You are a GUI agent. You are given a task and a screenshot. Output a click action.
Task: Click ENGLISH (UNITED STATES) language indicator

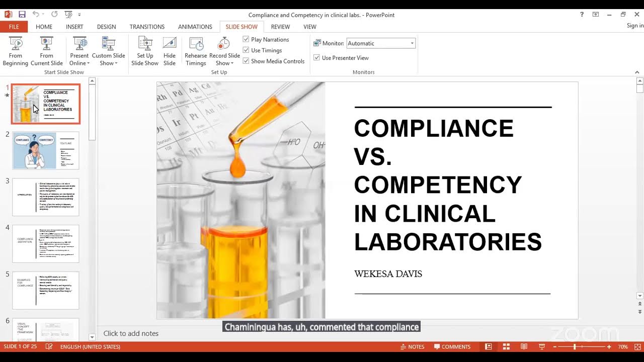90,347
